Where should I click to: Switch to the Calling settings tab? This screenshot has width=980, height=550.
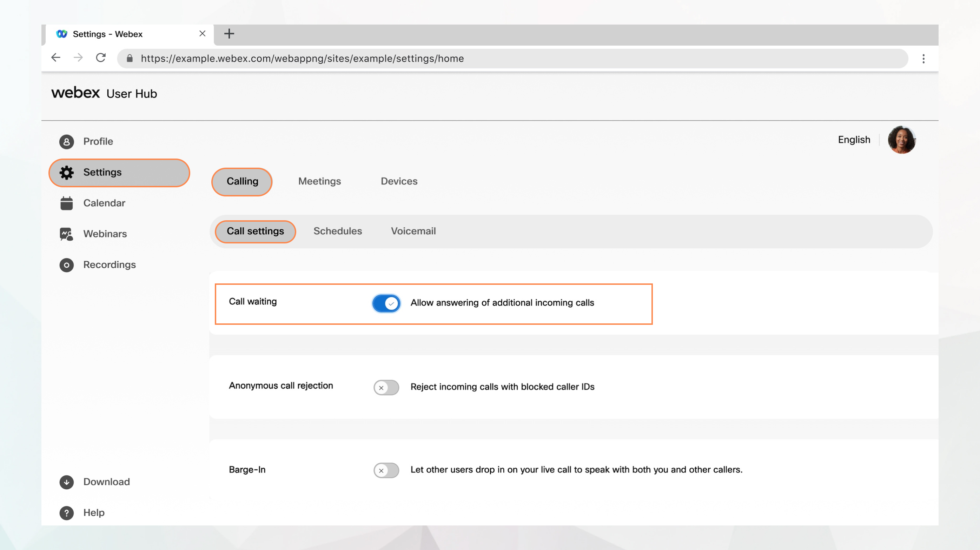click(x=241, y=181)
